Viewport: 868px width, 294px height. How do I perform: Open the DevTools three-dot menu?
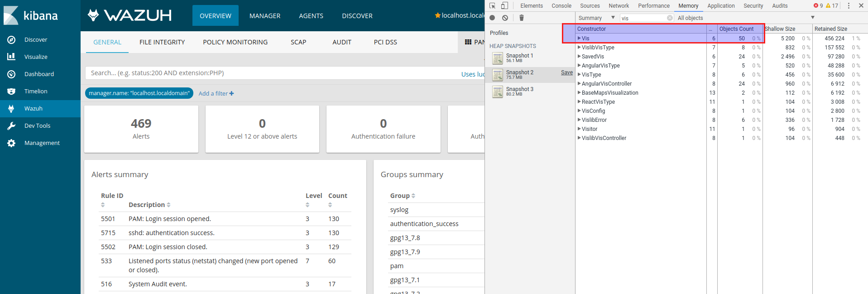click(849, 5)
